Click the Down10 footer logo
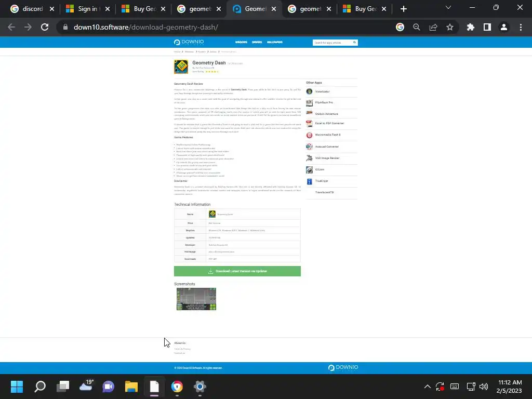The image size is (532, 399). (x=343, y=368)
